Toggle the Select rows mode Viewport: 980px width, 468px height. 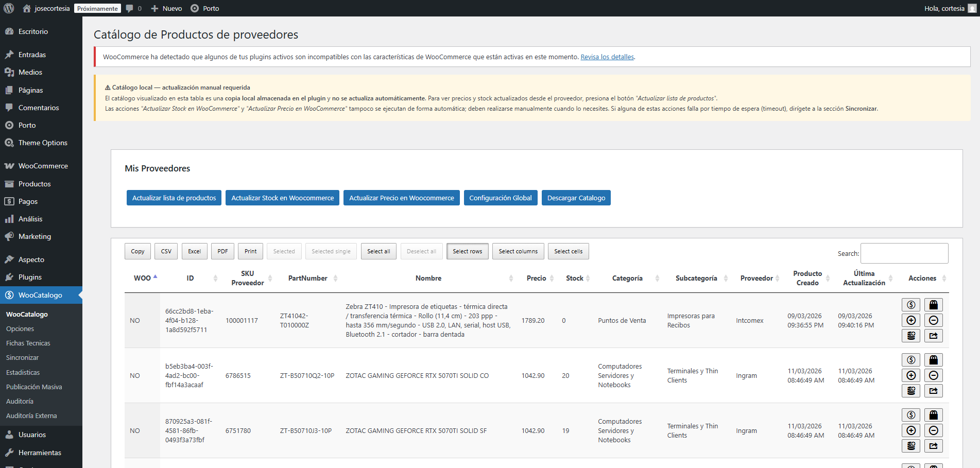point(467,251)
